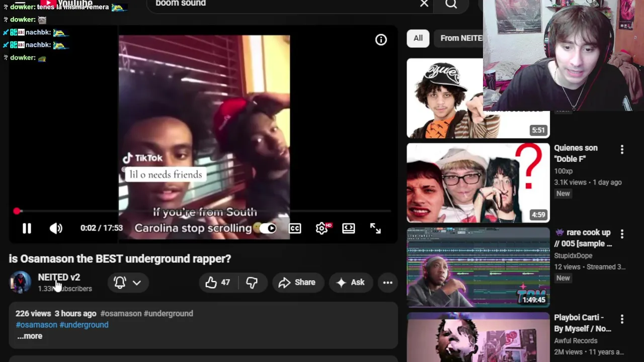Open 'Quienes son Doble F' title
The width and height of the screenshot is (644, 362).
[x=576, y=153]
